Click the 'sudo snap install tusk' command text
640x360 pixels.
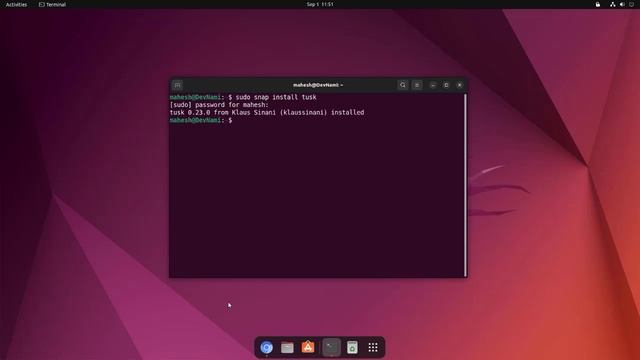[x=276, y=97]
